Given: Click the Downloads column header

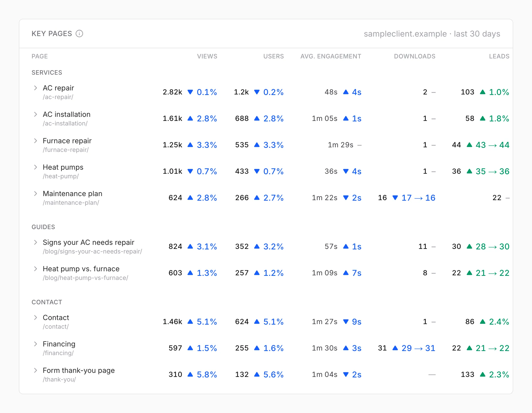Looking at the screenshot, I should 415,56.
